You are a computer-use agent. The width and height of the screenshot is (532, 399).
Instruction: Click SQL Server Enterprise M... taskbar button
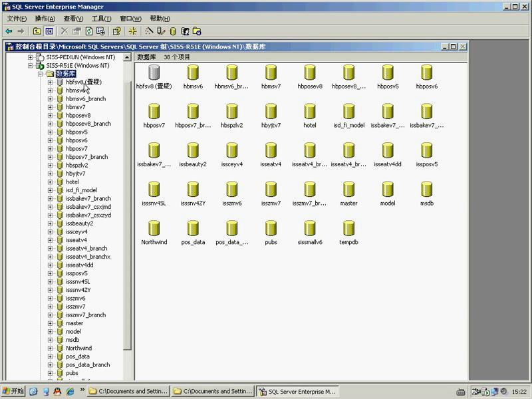[297, 391]
